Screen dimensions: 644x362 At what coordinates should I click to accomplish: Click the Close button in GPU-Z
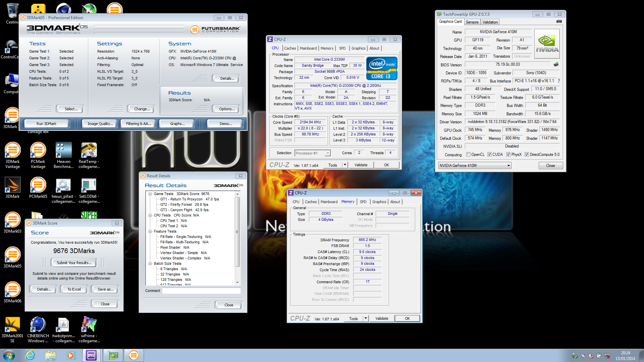click(550, 166)
